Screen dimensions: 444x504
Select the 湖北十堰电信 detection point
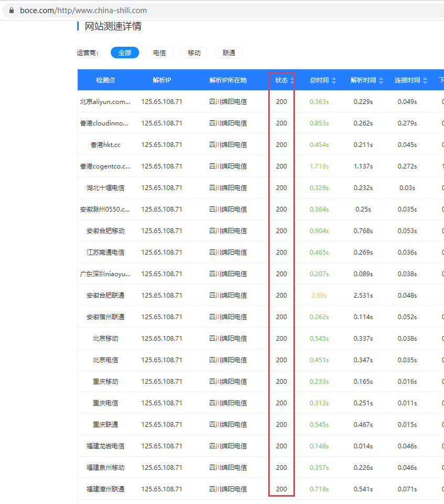(x=105, y=188)
